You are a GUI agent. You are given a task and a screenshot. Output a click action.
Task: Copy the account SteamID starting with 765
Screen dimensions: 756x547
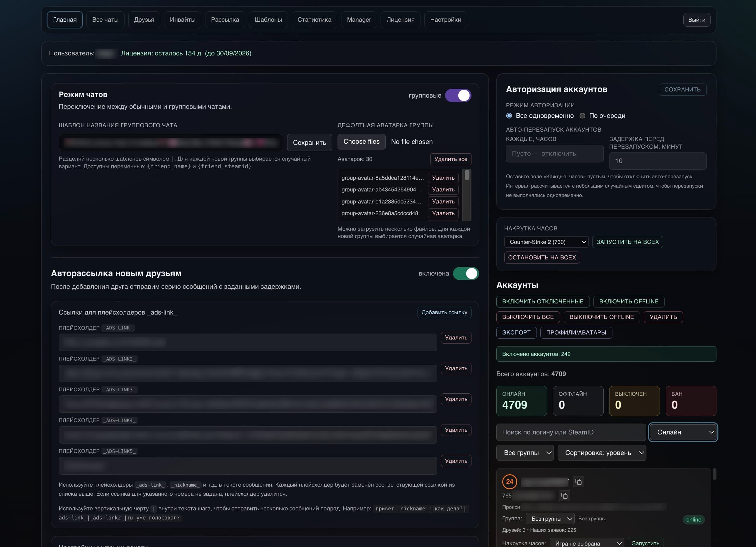(564, 496)
